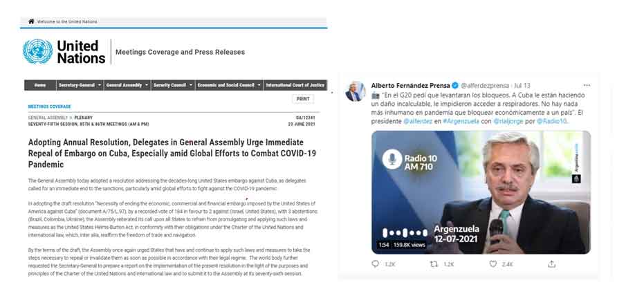
Task: Click the PRINT button
Action: click(303, 99)
